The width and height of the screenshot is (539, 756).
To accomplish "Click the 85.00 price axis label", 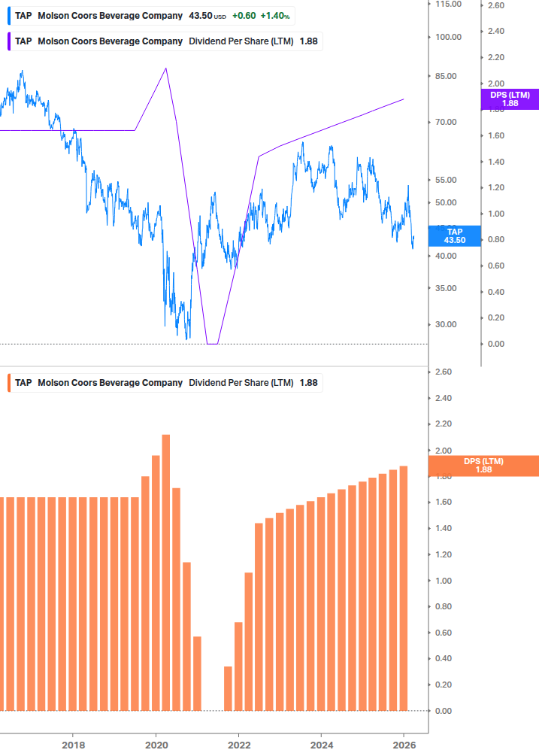I will pyautogui.click(x=446, y=76).
